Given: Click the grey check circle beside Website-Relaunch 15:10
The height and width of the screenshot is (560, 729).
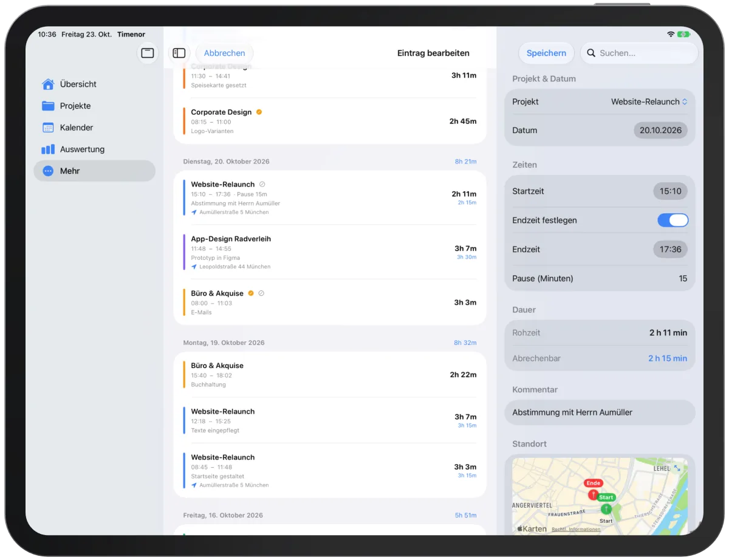Looking at the screenshot, I should 262,184.
